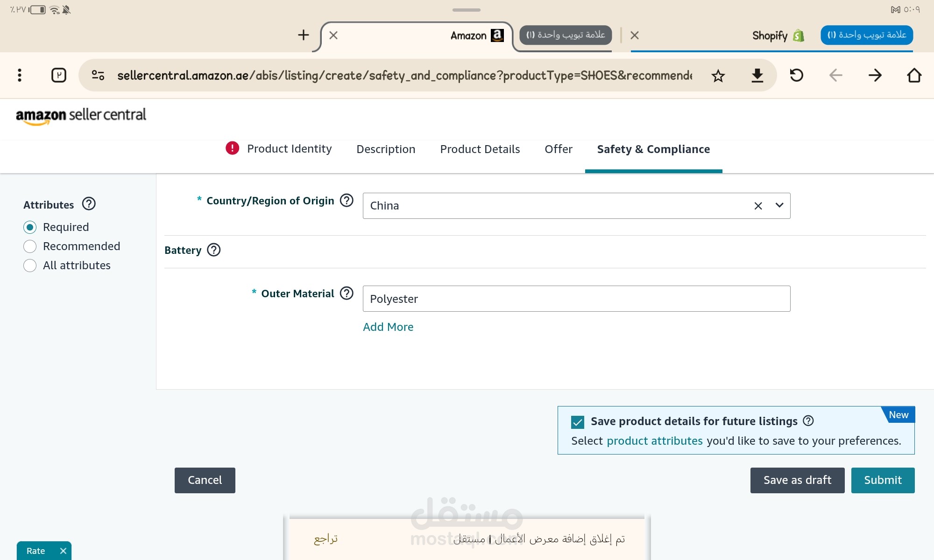Screen dimensions: 934x560
Task: Go to browser home page
Action: (914, 75)
